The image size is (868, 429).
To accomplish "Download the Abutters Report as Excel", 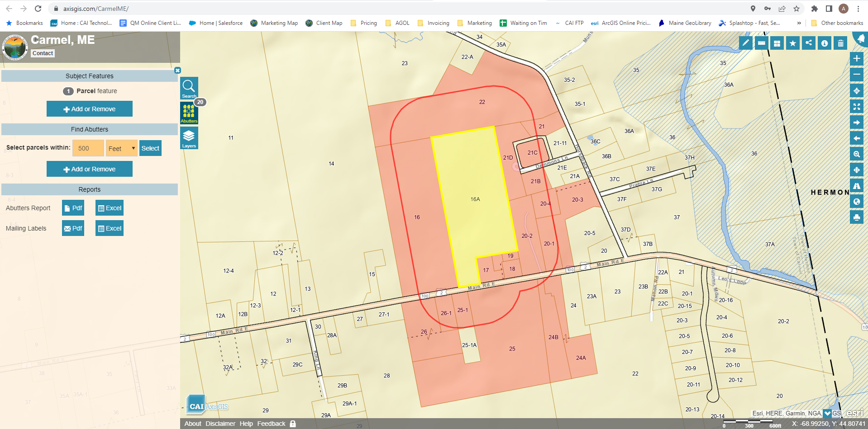I will [109, 207].
